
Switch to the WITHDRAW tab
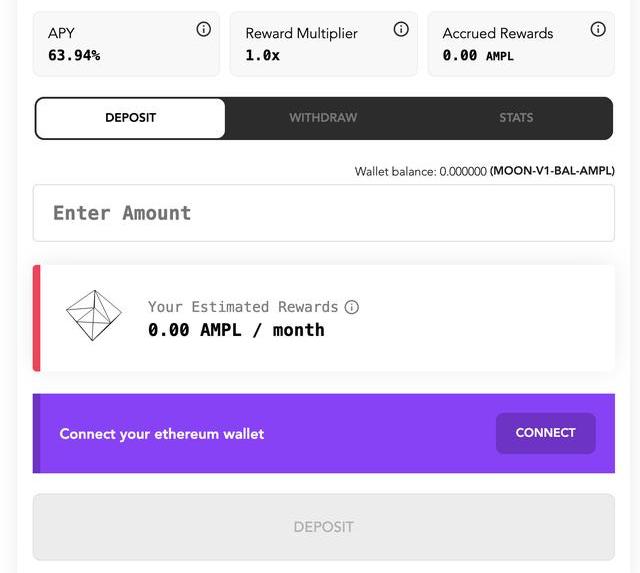click(323, 118)
